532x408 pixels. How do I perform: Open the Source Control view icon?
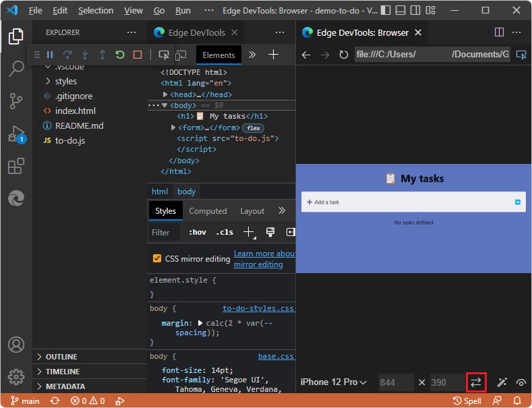[16, 101]
